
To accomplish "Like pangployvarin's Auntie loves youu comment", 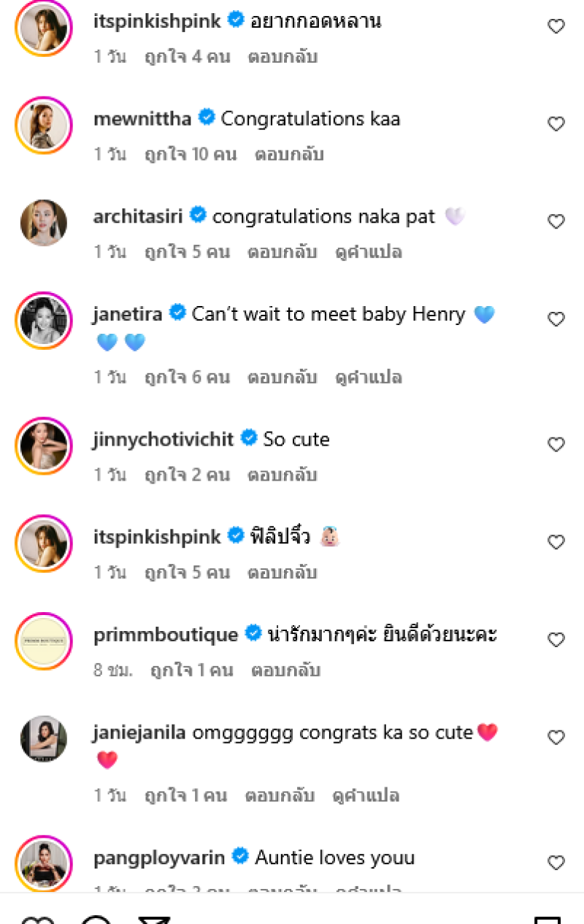I will (x=556, y=863).
